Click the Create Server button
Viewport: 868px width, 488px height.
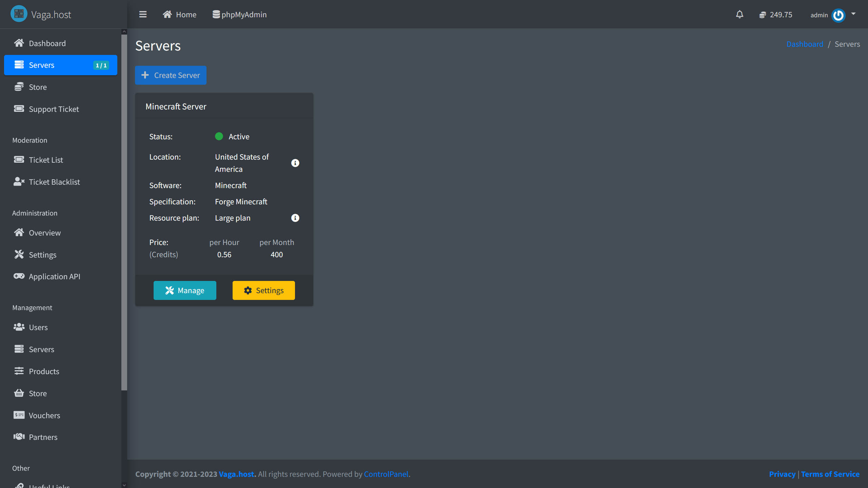pyautogui.click(x=171, y=75)
